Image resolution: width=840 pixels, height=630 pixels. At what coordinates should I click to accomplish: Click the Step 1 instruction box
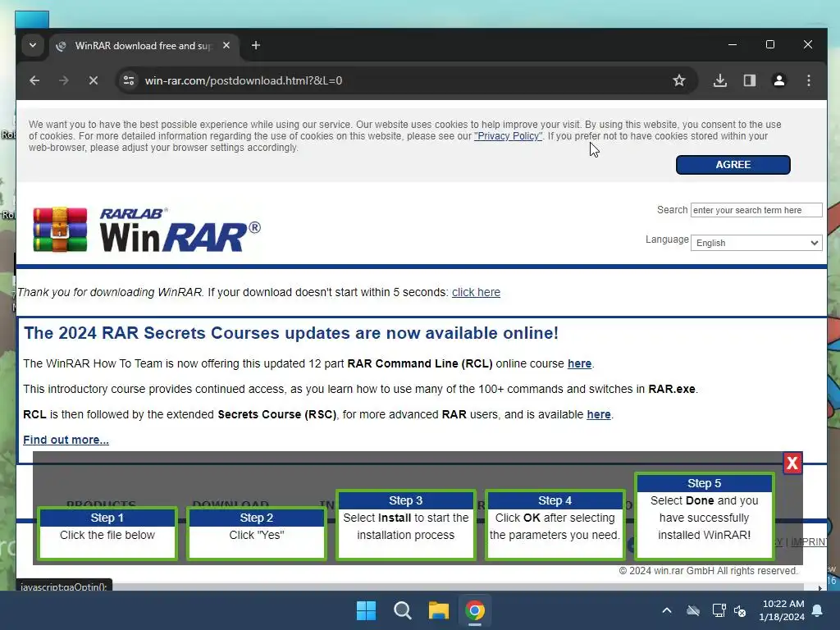click(107, 533)
